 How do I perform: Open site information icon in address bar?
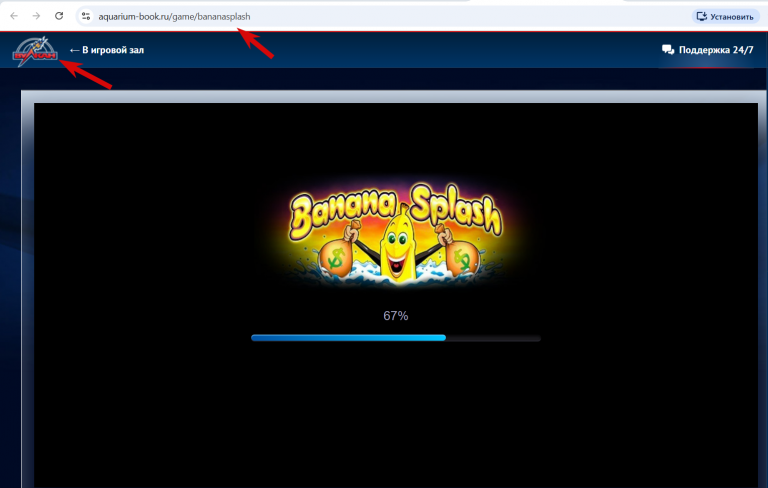click(x=86, y=16)
